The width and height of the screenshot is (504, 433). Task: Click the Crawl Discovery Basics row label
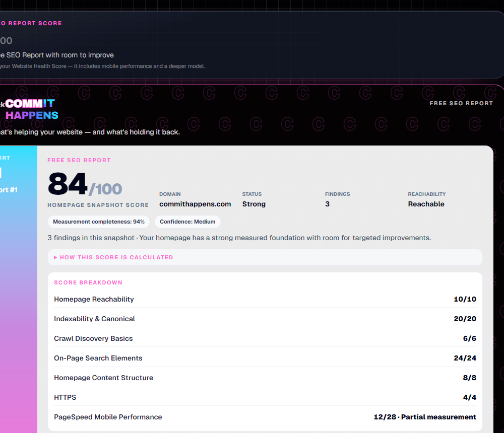93,338
